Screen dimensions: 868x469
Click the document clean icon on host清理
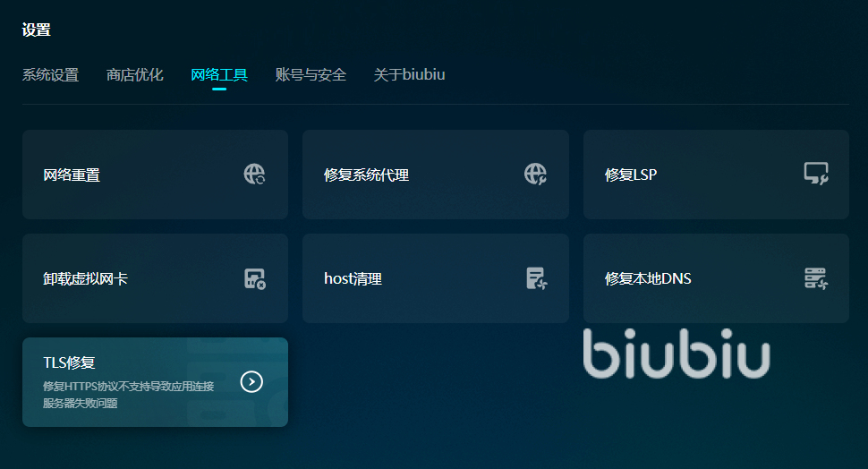[536, 278]
